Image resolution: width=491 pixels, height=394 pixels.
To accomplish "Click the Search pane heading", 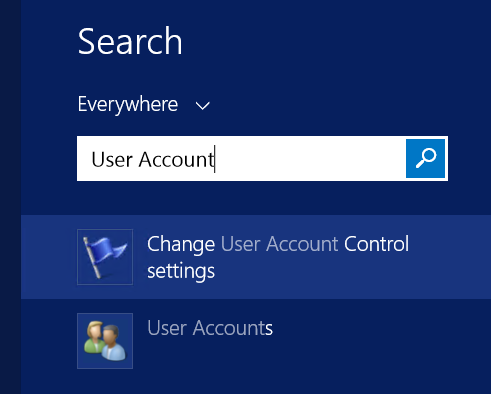I will pyautogui.click(x=130, y=41).
